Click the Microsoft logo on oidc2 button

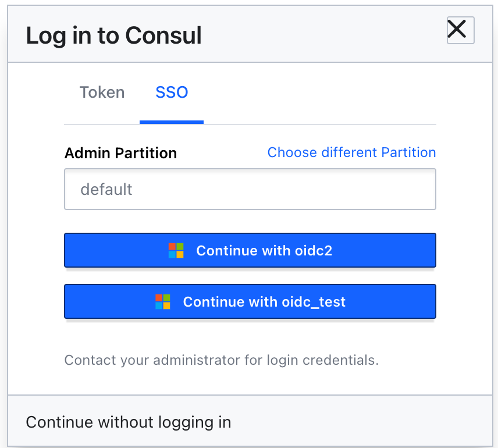click(x=176, y=250)
